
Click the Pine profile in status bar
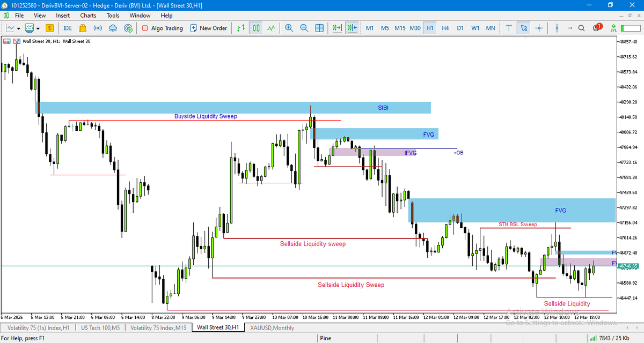pos(326,338)
